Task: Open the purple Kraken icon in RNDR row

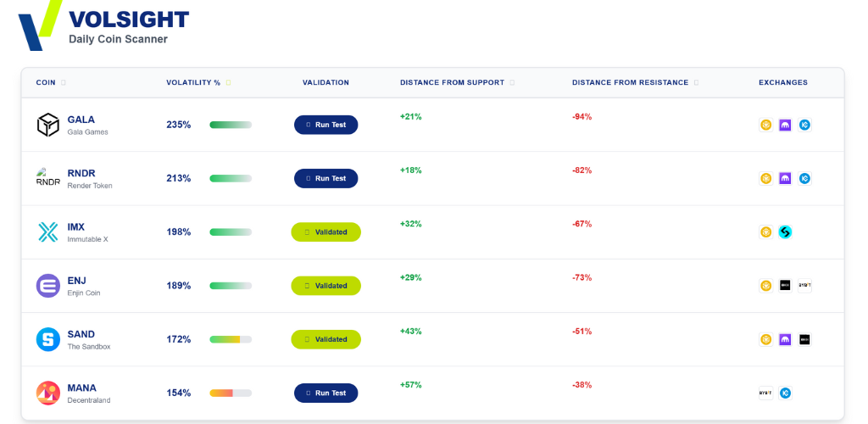Action: [785, 179]
